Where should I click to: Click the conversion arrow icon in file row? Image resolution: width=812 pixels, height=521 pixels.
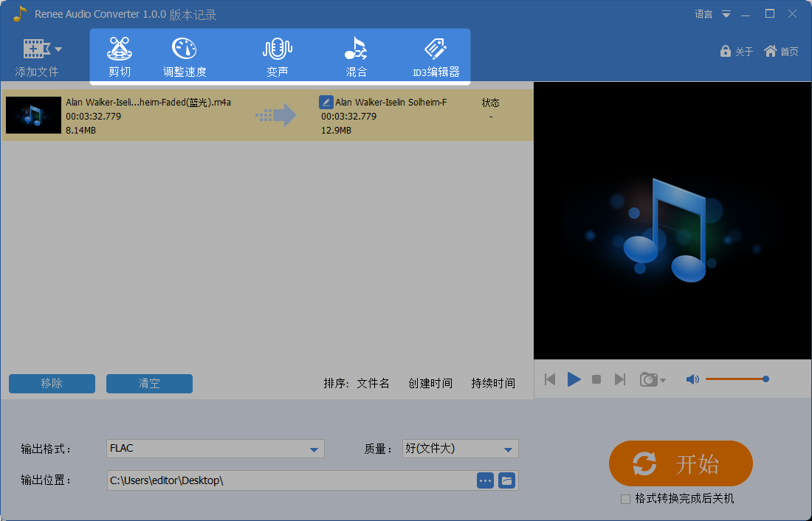(x=276, y=115)
